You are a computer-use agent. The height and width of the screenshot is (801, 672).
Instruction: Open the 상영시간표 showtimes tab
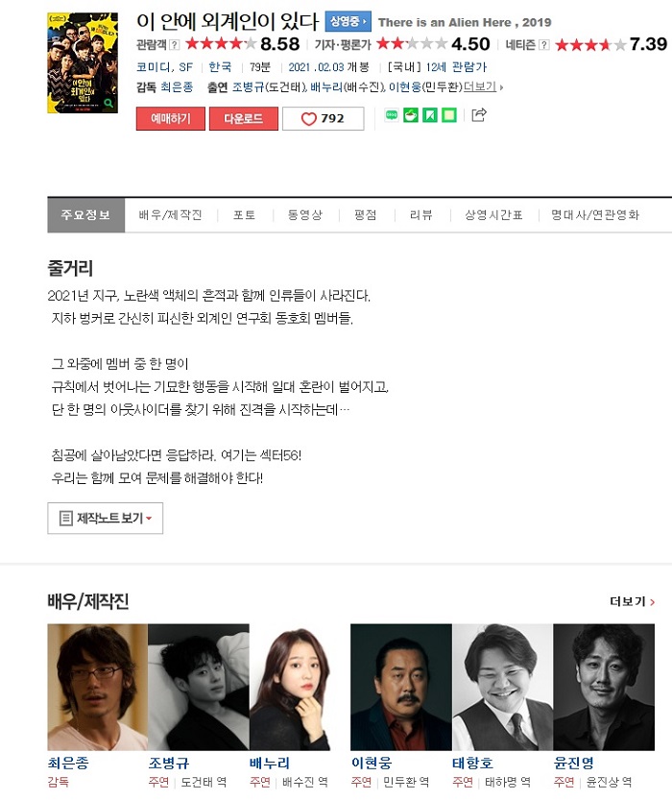(x=493, y=215)
